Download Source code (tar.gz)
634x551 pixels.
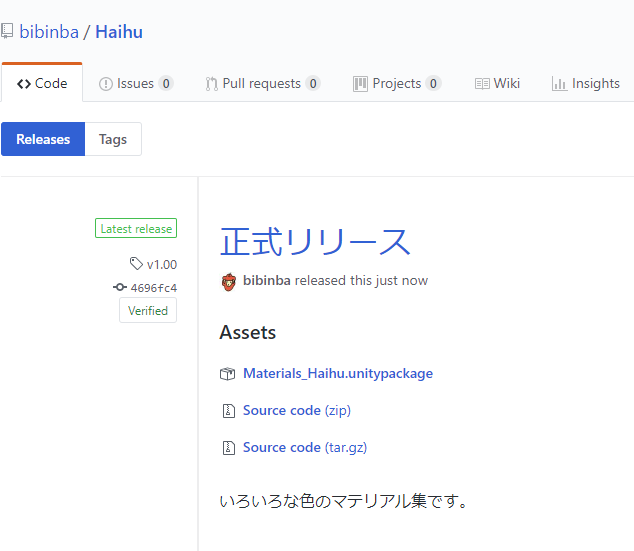coord(305,448)
